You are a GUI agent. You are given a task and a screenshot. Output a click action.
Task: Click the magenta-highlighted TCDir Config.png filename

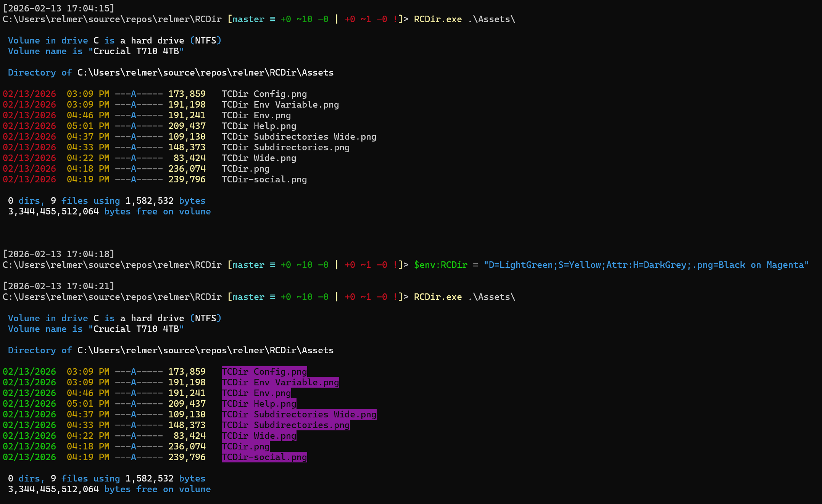point(264,372)
